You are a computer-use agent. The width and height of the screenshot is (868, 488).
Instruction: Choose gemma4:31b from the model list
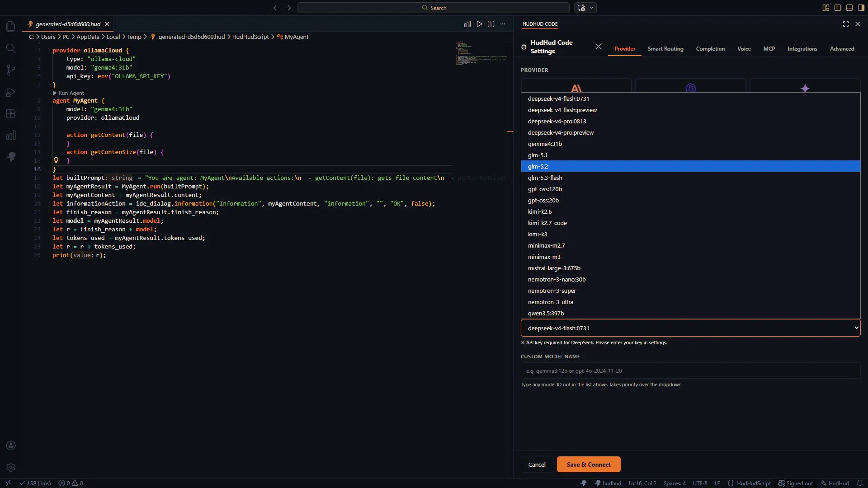click(x=690, y=144)
